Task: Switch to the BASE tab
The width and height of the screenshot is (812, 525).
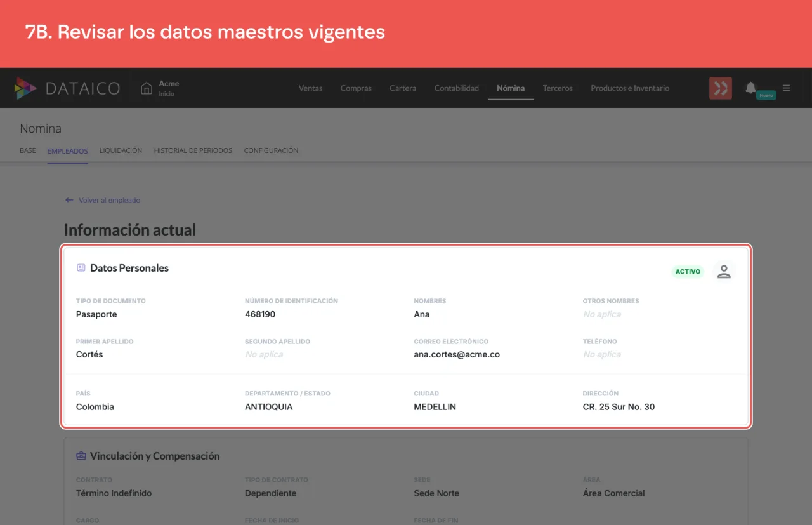Action: click(x=28, y=150)
